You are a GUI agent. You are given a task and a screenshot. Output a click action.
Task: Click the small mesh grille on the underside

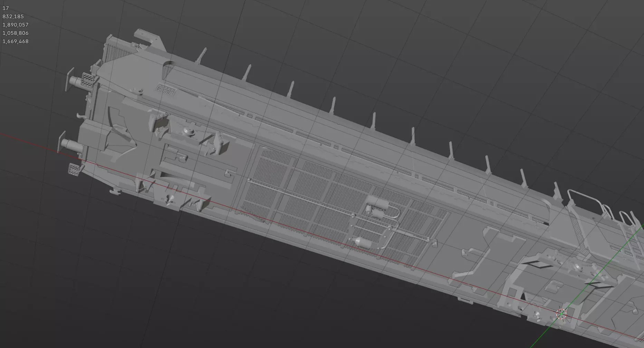pos(166,88)
